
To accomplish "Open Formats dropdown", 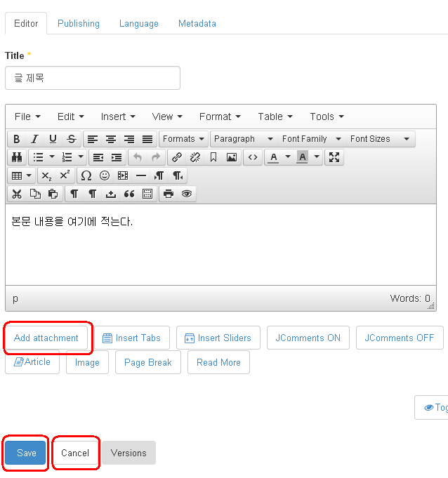I will pos(183,139).
